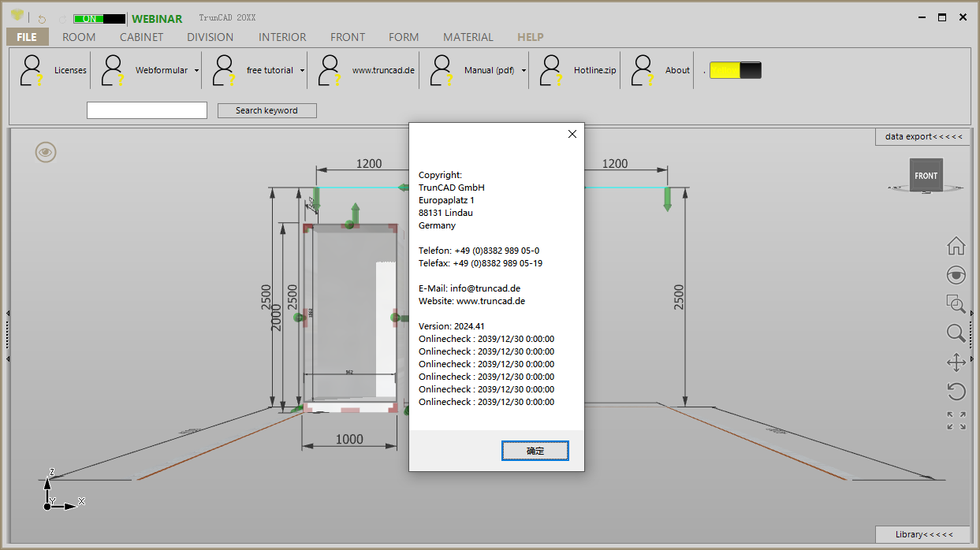The height and width of the screenshot is (550, 980).
Task: Switch to the ROOM tab
Action: [x=79, y=37]
